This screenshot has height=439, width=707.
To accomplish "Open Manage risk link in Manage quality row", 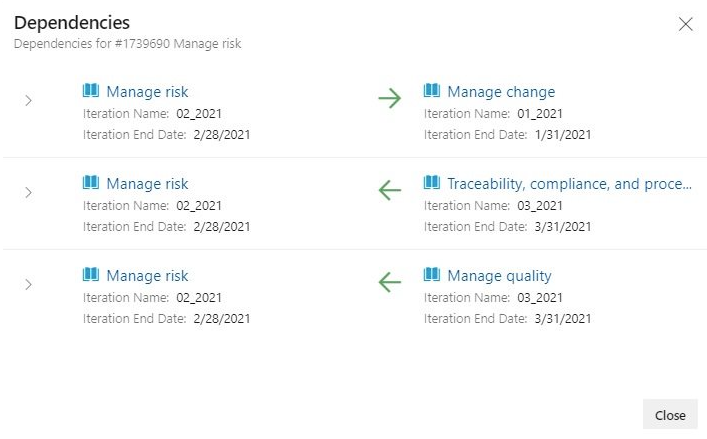I will (x=147, y=276).
